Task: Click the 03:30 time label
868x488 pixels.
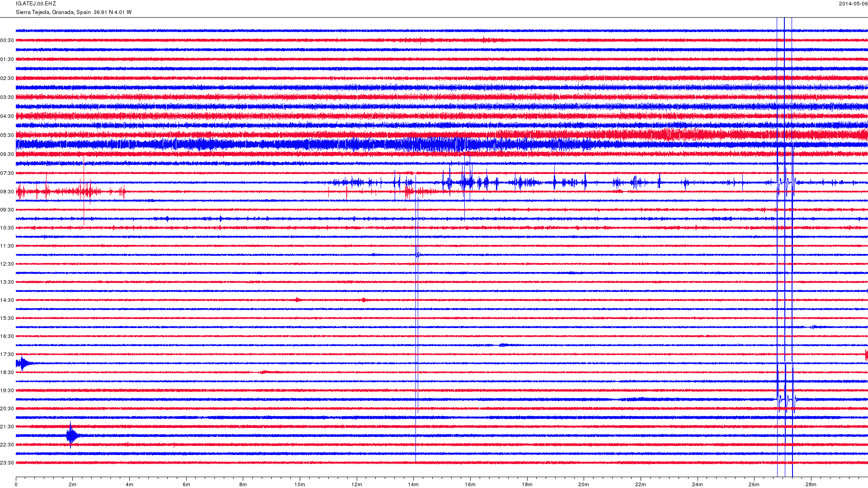Action: click(7, 97)
